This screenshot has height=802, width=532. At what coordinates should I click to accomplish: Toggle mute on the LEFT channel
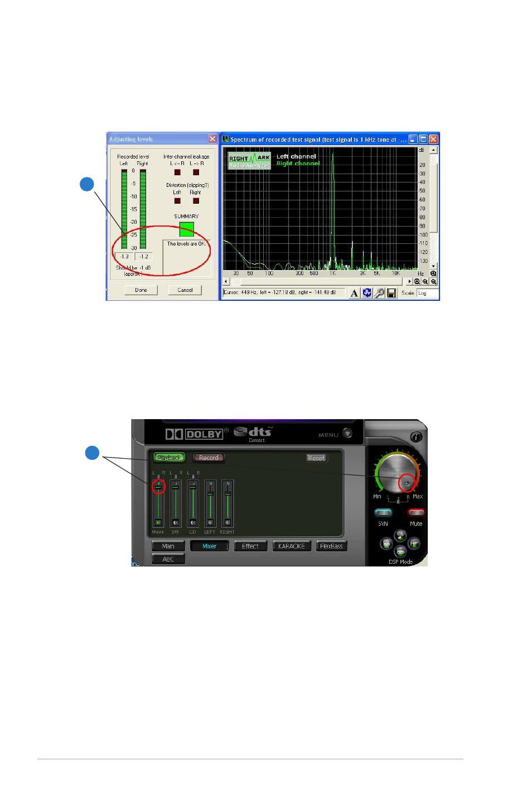[x=210, y=522]
